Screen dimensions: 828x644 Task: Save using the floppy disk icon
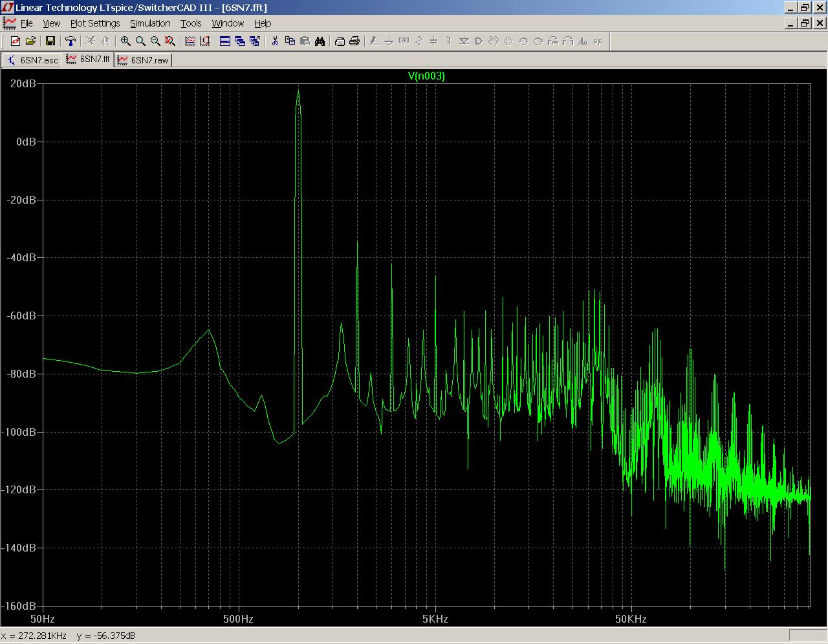[x=50, y=41]
